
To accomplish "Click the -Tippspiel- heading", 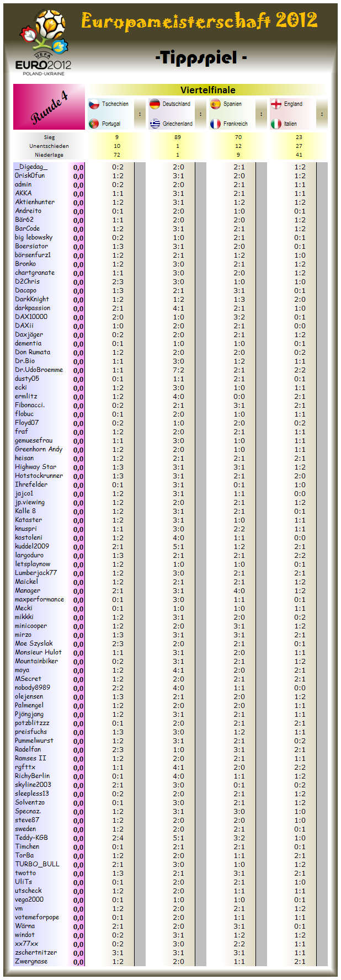I will pyautogui.click(x=201, y=57).
